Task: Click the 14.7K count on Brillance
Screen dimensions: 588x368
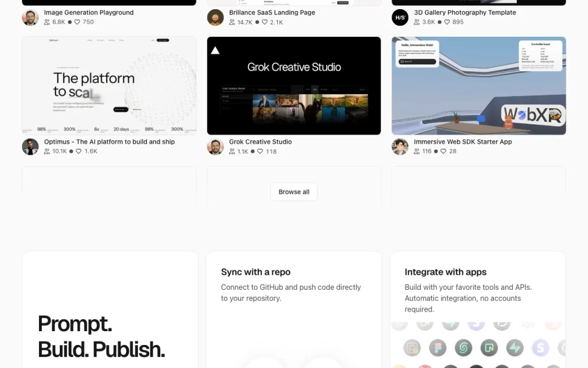Action: tap(245, 22)
